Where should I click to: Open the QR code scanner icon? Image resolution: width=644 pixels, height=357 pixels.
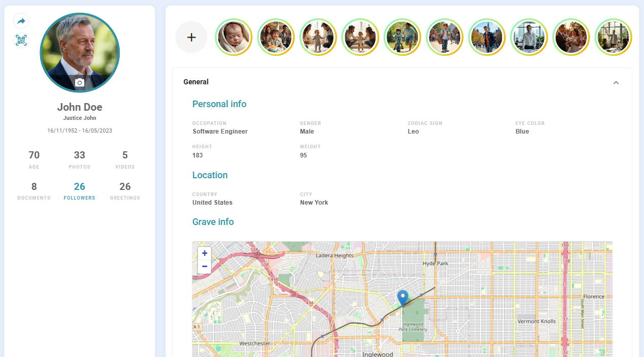[x=21, y=41]
